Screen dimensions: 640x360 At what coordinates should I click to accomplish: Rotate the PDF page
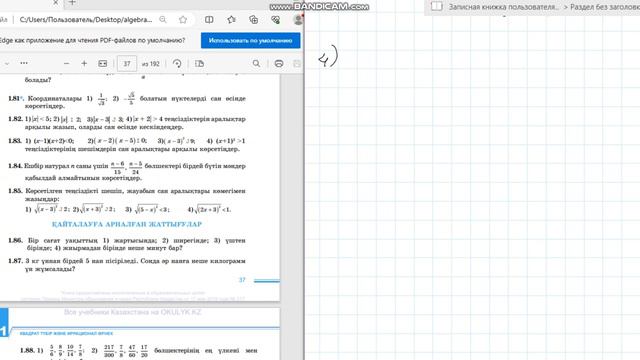(177, 64)
